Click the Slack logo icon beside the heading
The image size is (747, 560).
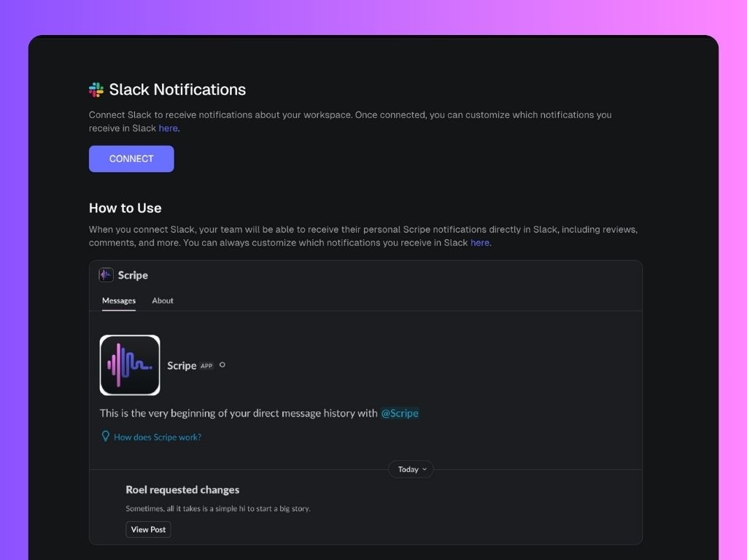[x=96, y=90]
